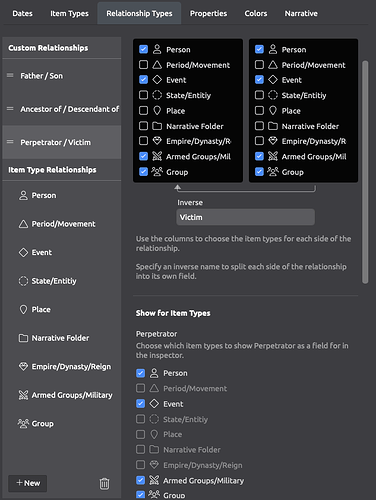The height and width of the screenshot is (500, 376).
Task: Click the New relationship button
Action: click(x=28, y=483)
